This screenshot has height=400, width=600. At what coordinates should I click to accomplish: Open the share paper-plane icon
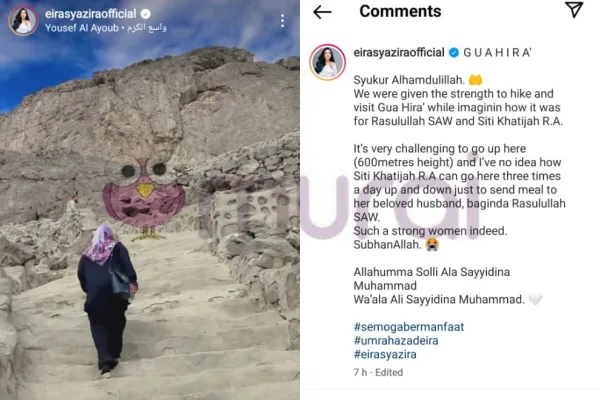[x=574, y=10]
